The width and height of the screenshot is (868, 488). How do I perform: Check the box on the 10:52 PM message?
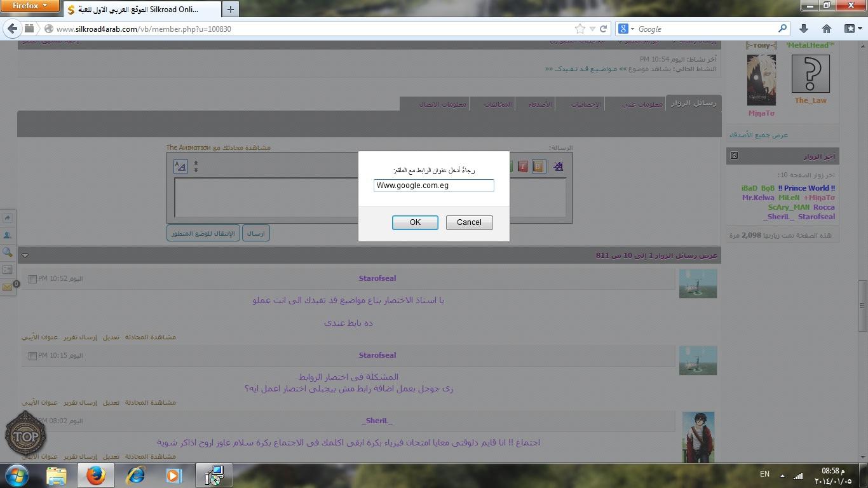click(32, 279)
